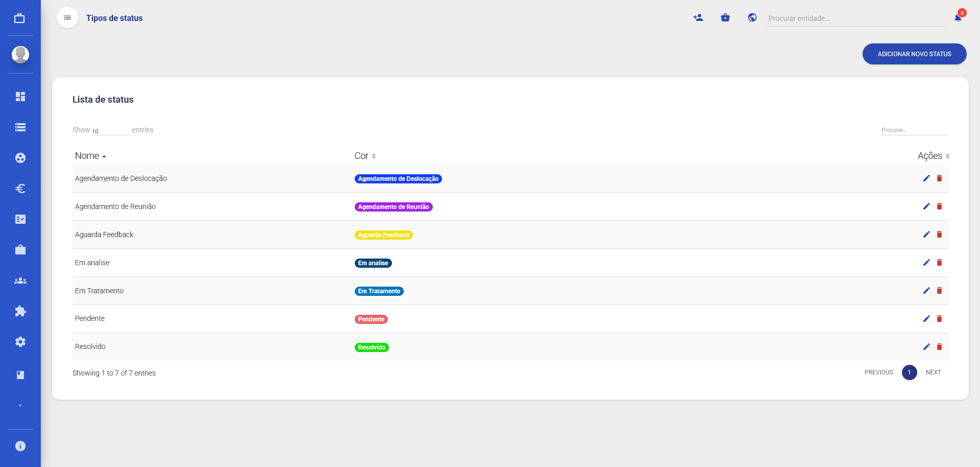Click the info icon at sidebar bottom
This screenshot has height=467, width=980.
20,446
